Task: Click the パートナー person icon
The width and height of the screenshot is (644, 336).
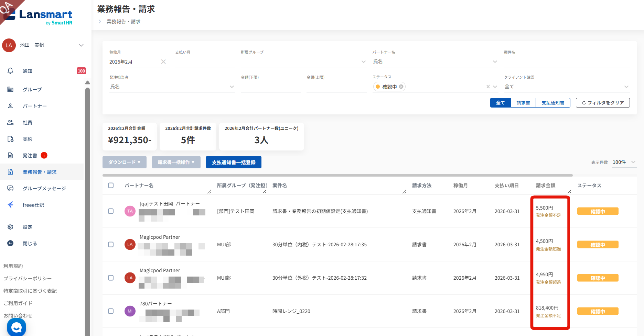Action: point(10,106)
